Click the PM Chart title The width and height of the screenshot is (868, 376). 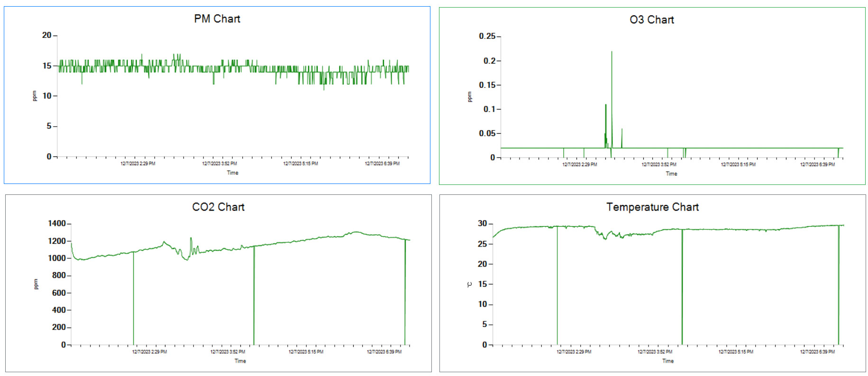(x=217, y=19)
